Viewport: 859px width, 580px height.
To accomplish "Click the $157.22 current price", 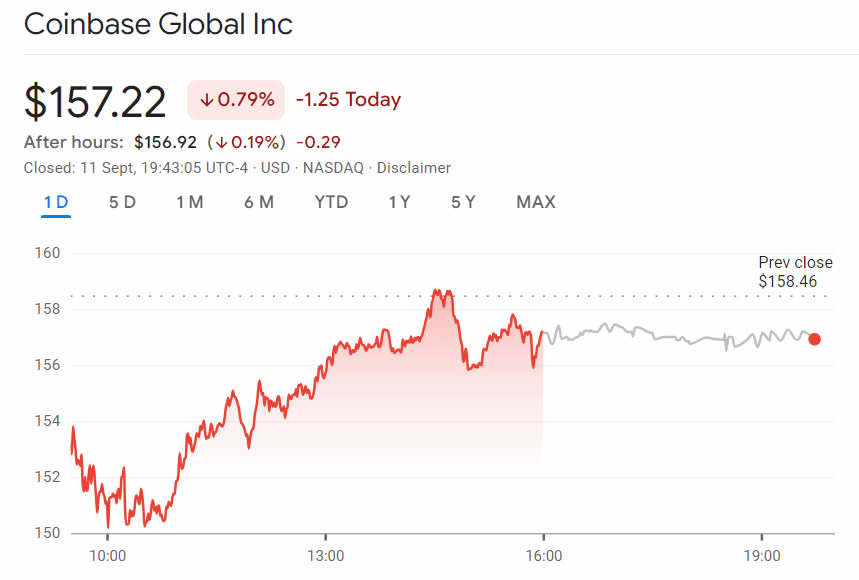I will point(95,101).
